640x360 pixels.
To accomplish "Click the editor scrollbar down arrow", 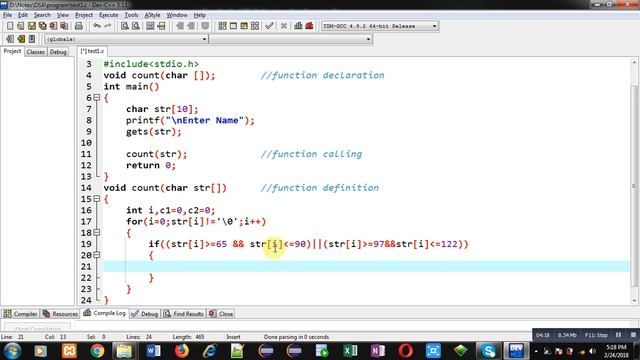I will coord(634,300).
